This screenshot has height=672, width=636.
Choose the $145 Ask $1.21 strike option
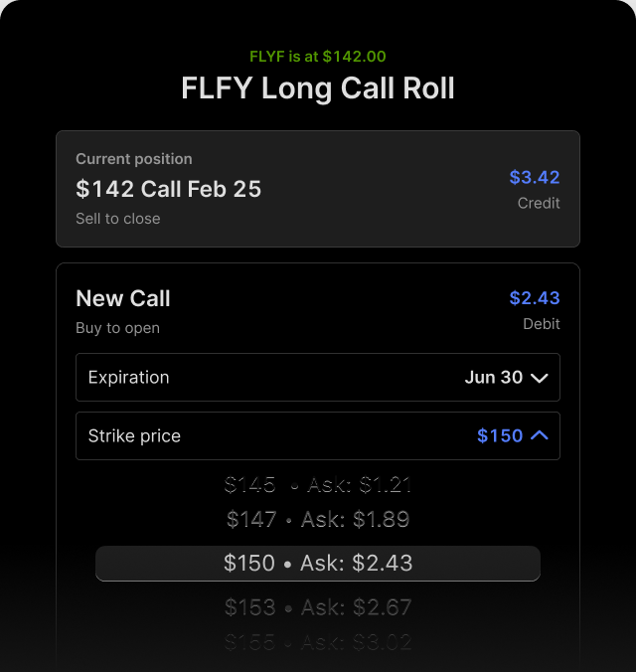tap(318, 485)
